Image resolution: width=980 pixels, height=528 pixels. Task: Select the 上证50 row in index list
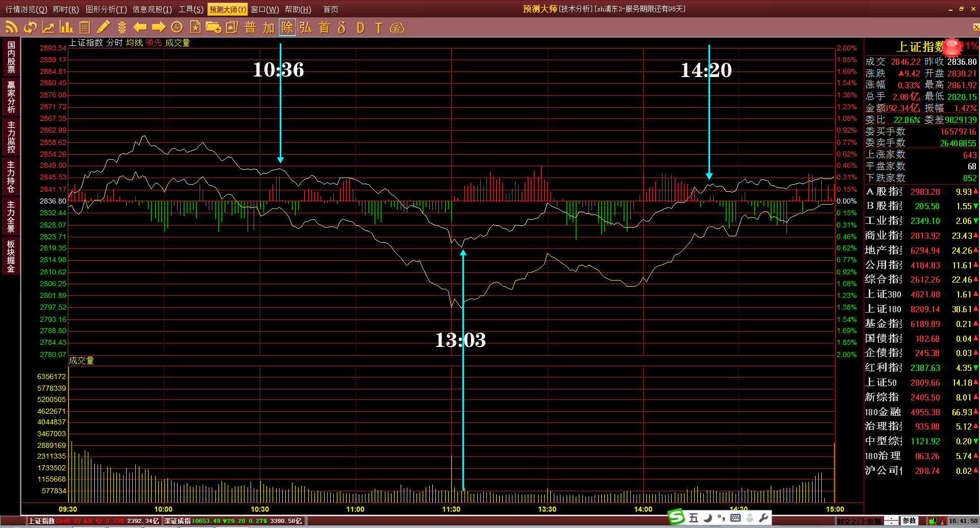coord(922,383)
